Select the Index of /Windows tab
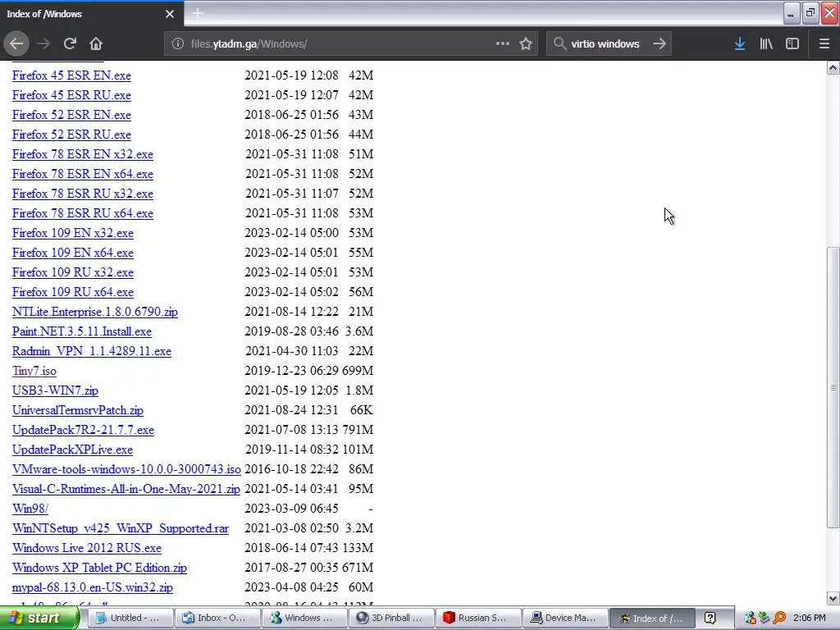This screenshot has width=840, height=630. (91, 14)
